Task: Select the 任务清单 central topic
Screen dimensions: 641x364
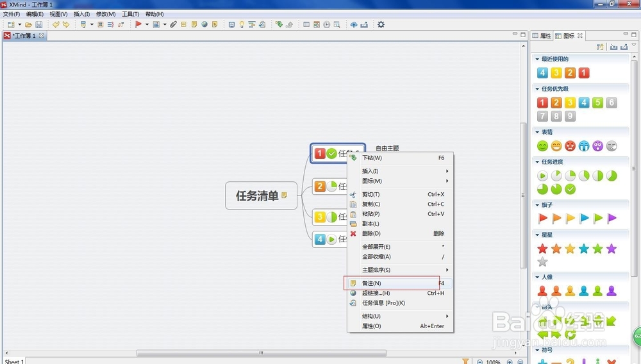Action: pyautogui.click(x=262, y=195)
